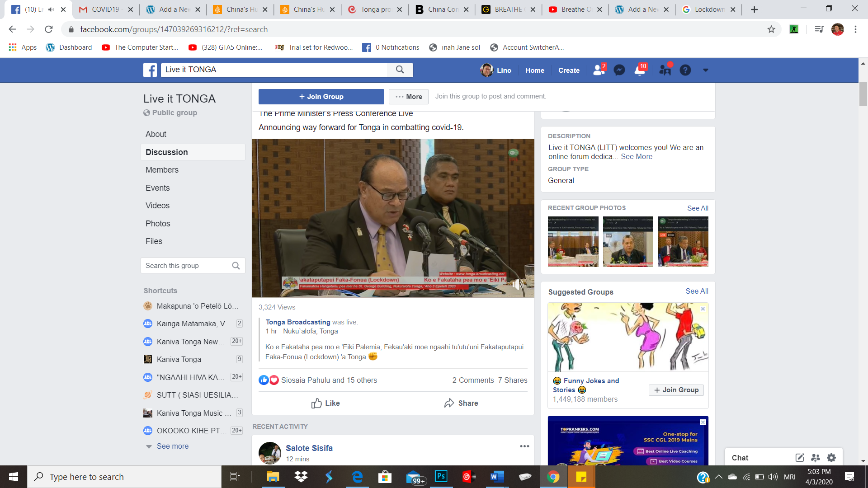Toggle Like on the Tonga Broadcasting post
The height and width of the screenshot is (488, 868).
325,403
